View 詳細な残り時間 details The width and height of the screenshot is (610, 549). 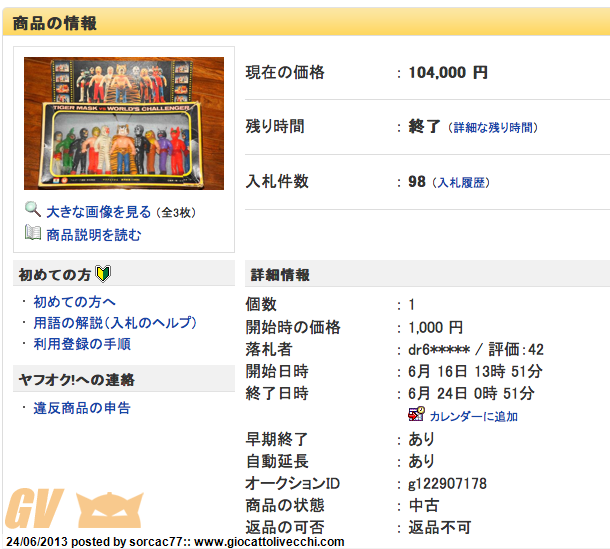tap(494, 128)
